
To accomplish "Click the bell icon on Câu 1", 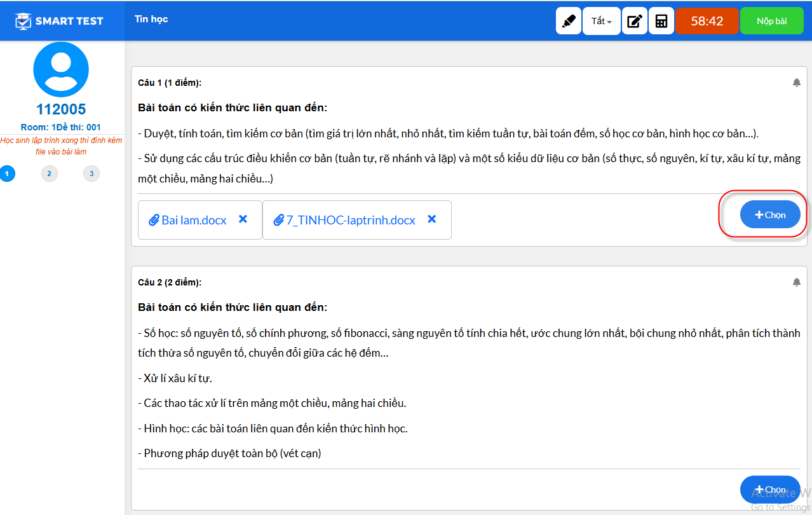I will [x=797, y=83].
